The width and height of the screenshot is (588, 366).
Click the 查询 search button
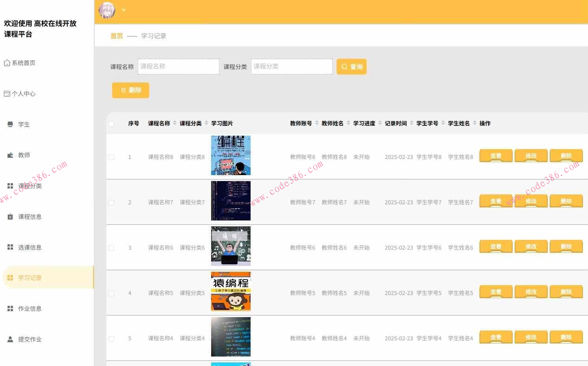point(351,66)
